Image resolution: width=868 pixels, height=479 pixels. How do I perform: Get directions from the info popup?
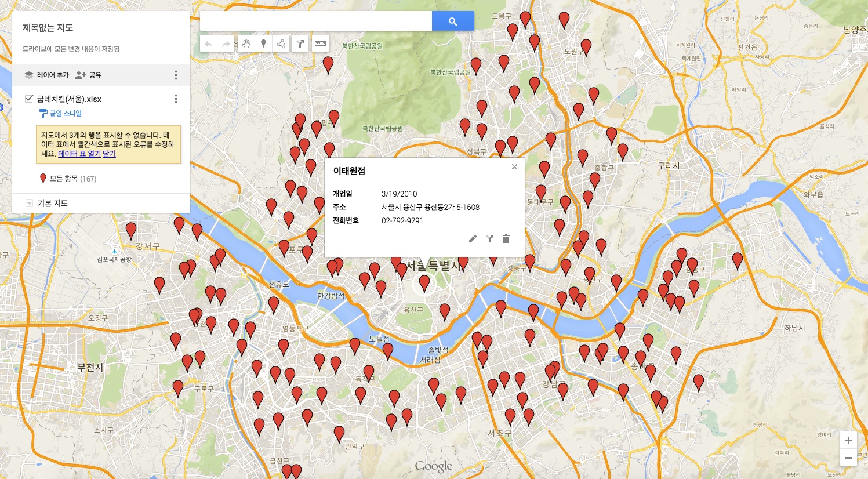(x=490, y=238)
